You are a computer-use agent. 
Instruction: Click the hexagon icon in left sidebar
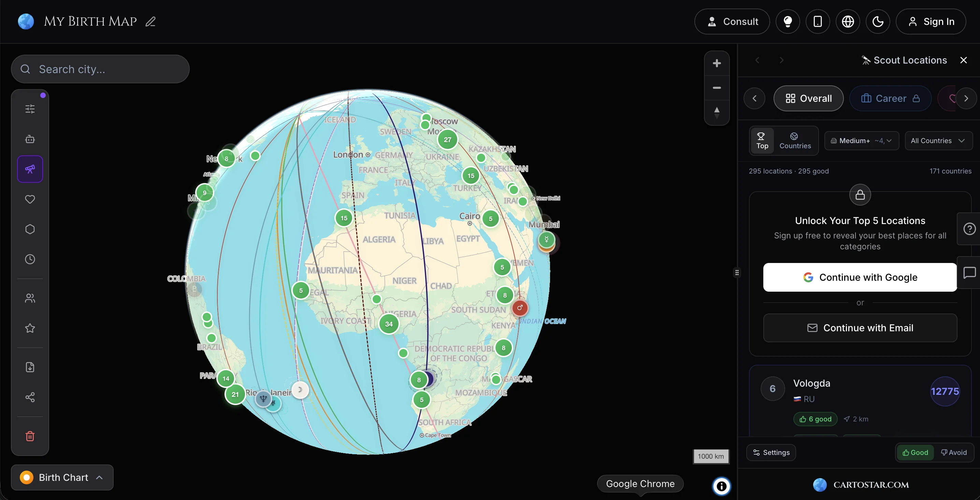[x=30, y=229]
